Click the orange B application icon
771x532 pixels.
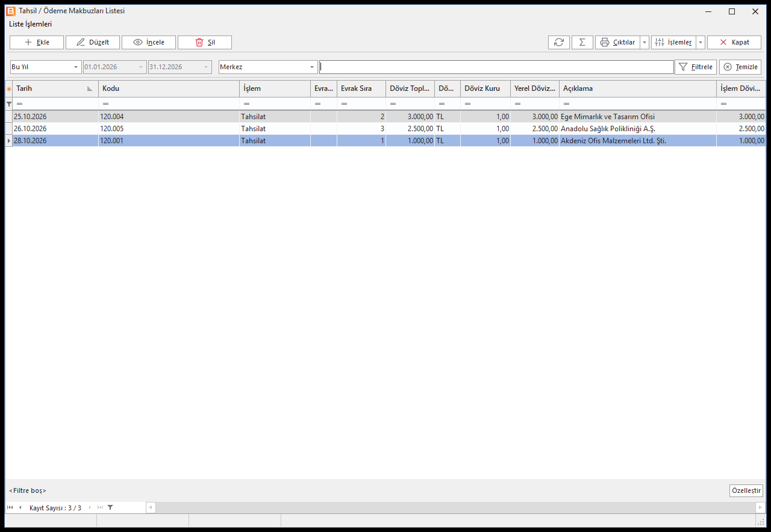pyautogui.click(x=11, y=11)
